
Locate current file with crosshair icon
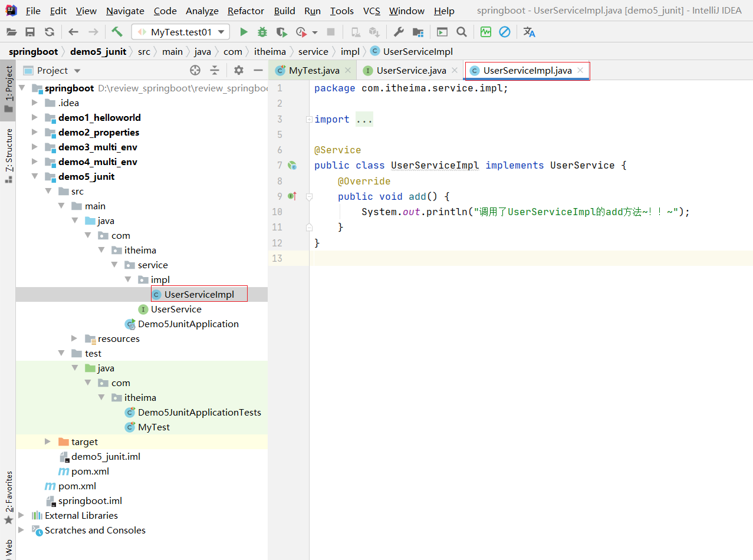195,71
